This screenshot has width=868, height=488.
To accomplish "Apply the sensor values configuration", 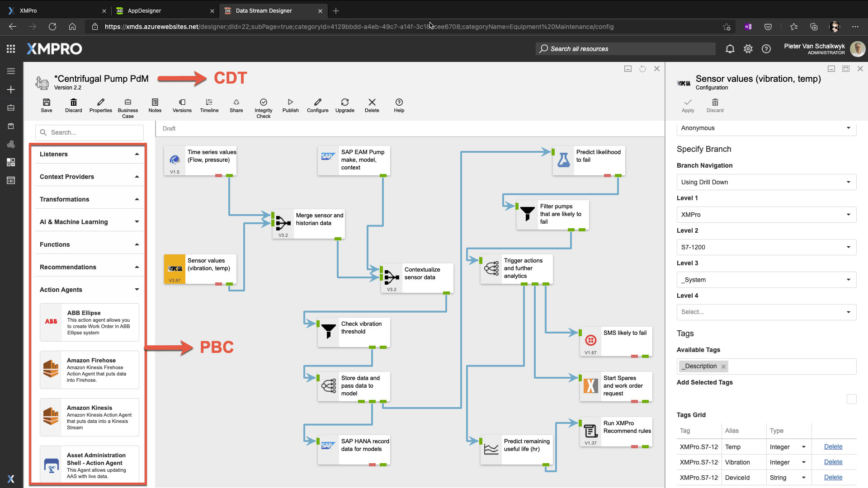I will [x=687, y=106].
